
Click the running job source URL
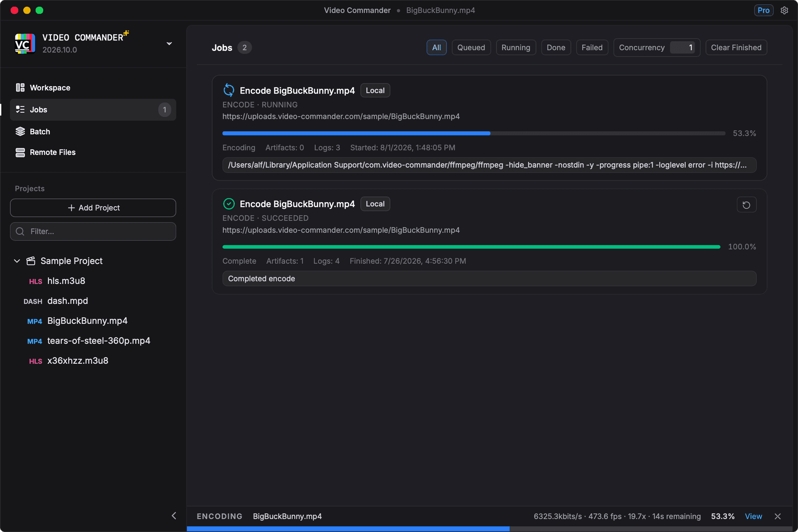pyautogui.click(x=341, y=116)
